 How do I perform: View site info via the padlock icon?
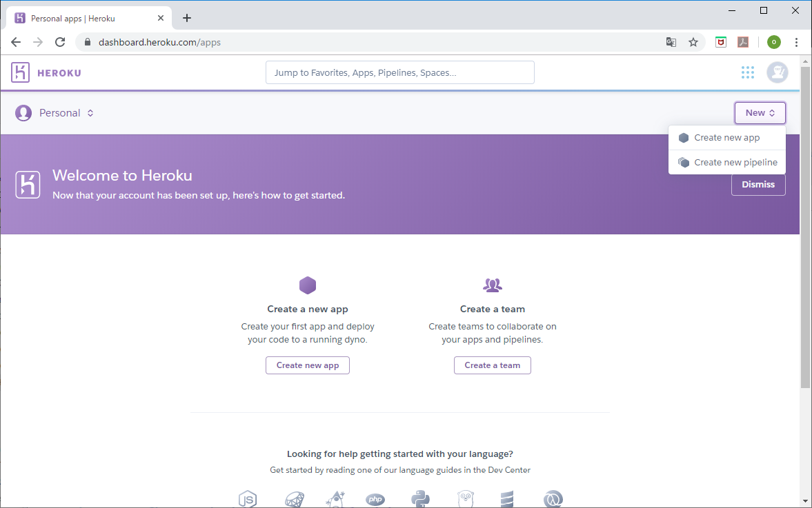point(88,43)
